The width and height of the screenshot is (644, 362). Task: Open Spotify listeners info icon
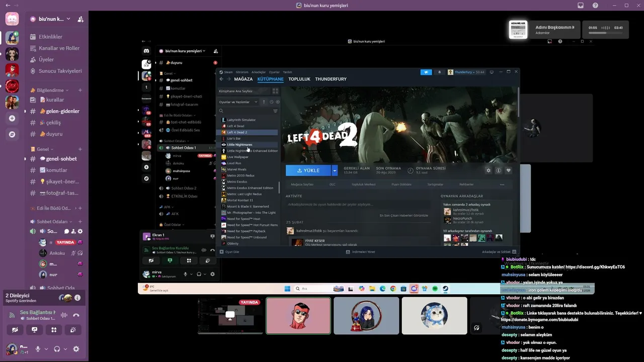pos(77,298)
